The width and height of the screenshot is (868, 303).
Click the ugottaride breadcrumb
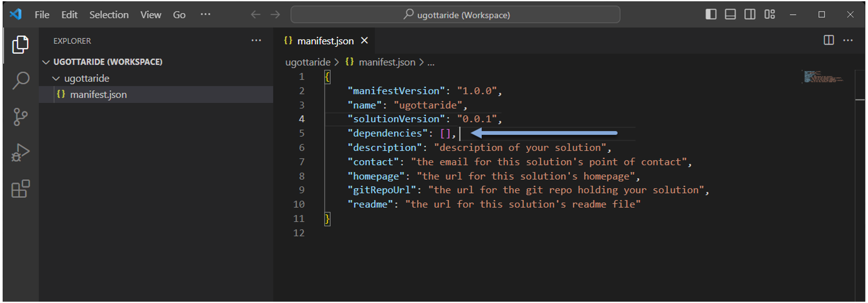(308, 62)
